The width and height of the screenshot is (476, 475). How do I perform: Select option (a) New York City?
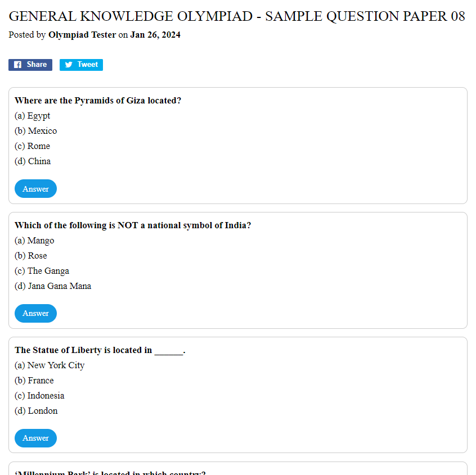tap(49, 365)
